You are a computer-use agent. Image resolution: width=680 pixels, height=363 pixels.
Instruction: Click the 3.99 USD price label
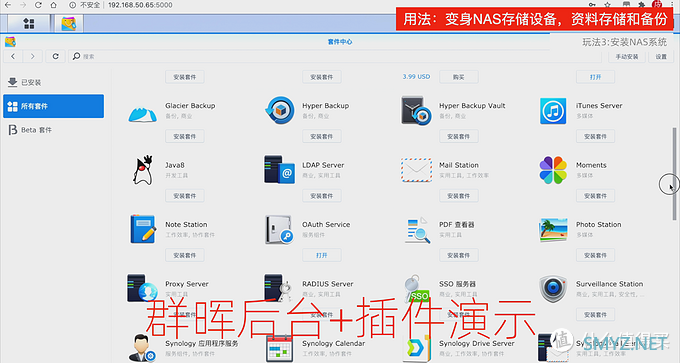(416, 77)
